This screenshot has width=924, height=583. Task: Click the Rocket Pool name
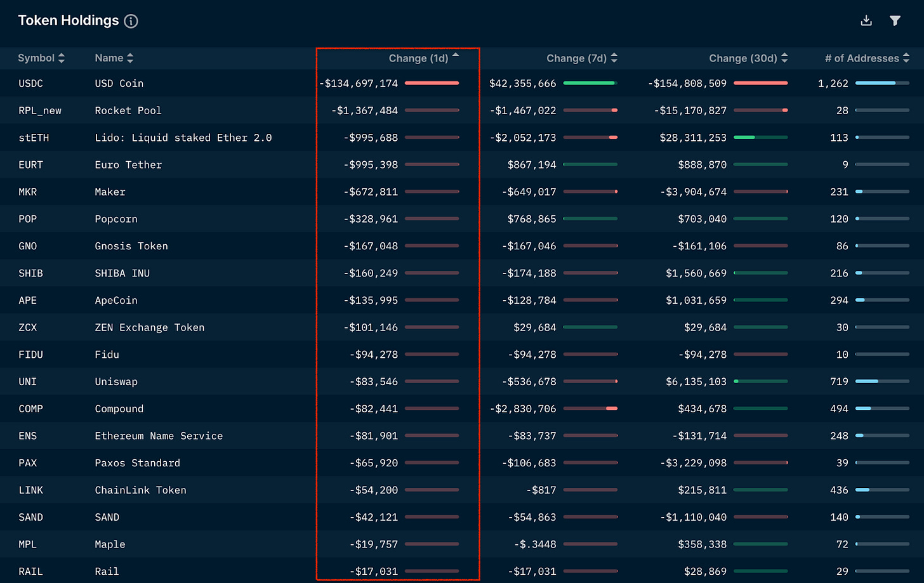point(128,111)
